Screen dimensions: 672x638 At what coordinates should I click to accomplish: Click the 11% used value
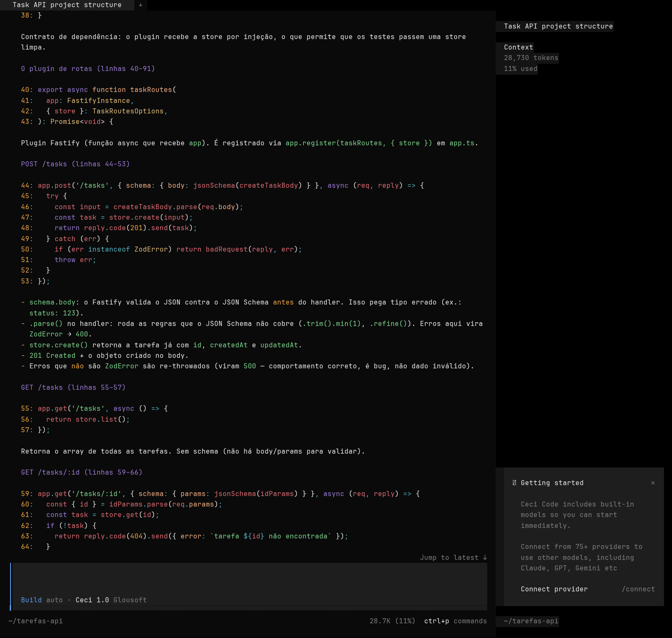(521, 69)
